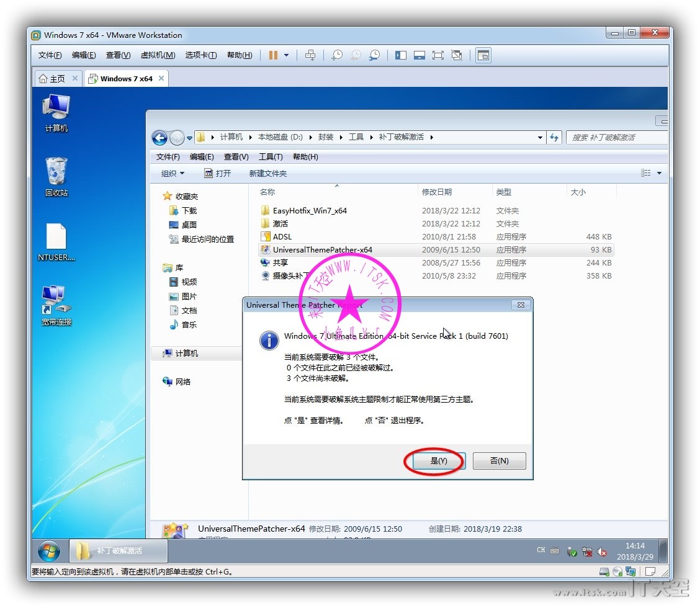Select the EasyHotfix_Win7_x64 folder

pos(309,211)
